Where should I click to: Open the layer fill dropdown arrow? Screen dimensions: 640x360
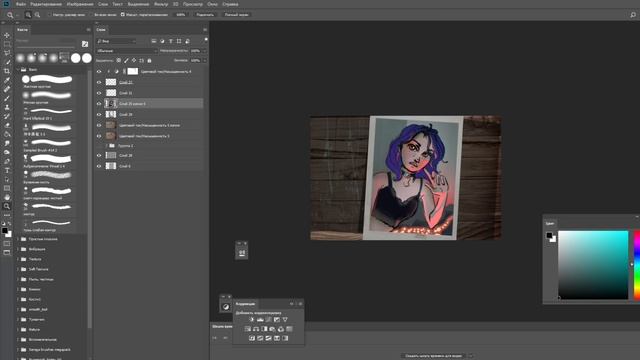point(204,60)
